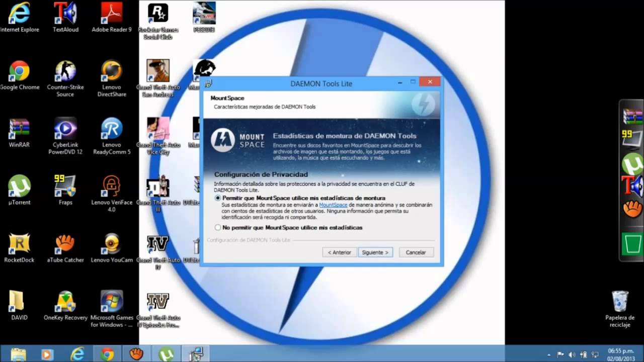This screenshot has height=362, width=644.
Task: Switch to µTorrent on the taskbar
Action: tap(166, 354)
